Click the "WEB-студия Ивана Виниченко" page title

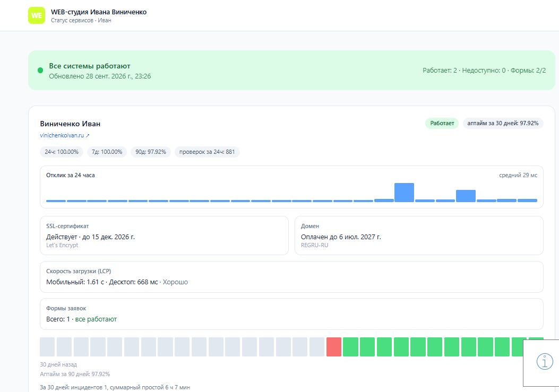99,12
